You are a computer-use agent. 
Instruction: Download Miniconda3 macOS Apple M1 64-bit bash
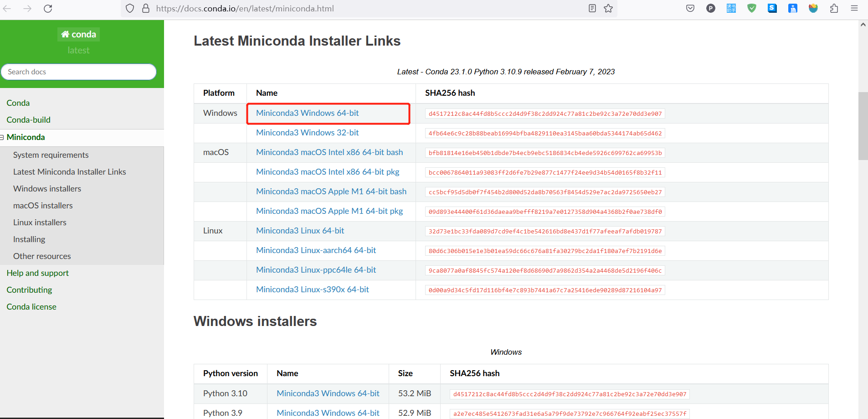click(x=331, y=191)
